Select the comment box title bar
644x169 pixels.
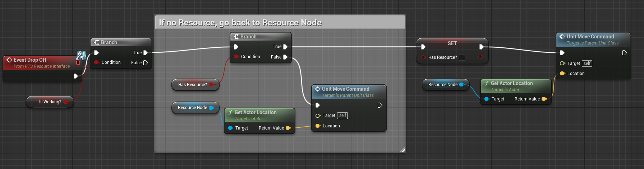coord(280,23)
